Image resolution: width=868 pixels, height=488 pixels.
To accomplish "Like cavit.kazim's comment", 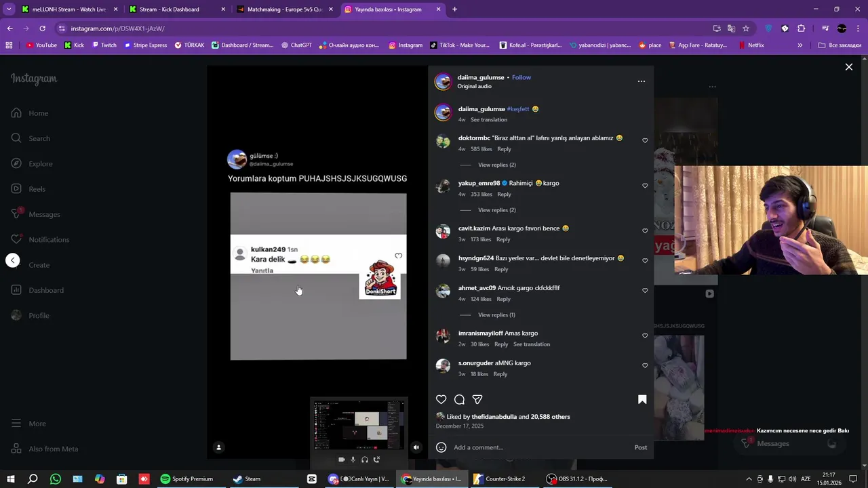I will (x=645, y=231).
